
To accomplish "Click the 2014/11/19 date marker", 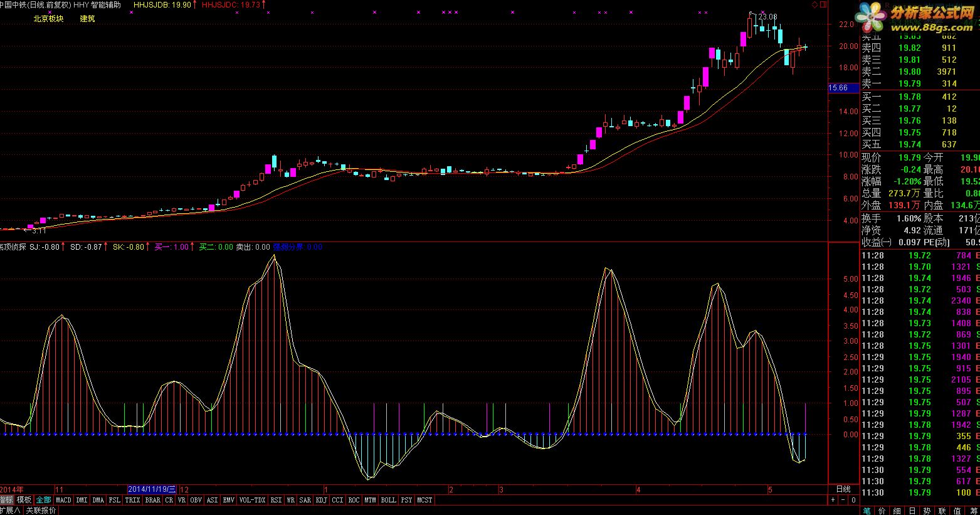I will click(x=152, y=489).
